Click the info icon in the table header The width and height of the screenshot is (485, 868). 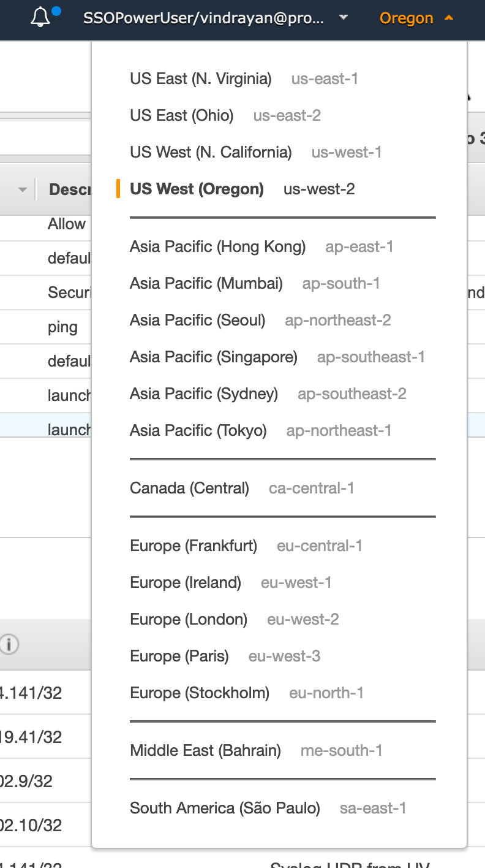click(9, 644)
